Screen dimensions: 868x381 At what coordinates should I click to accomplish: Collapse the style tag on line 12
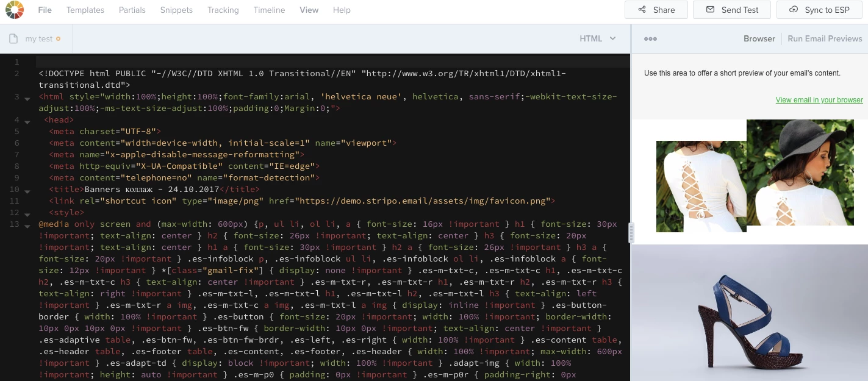coord(27,215)
